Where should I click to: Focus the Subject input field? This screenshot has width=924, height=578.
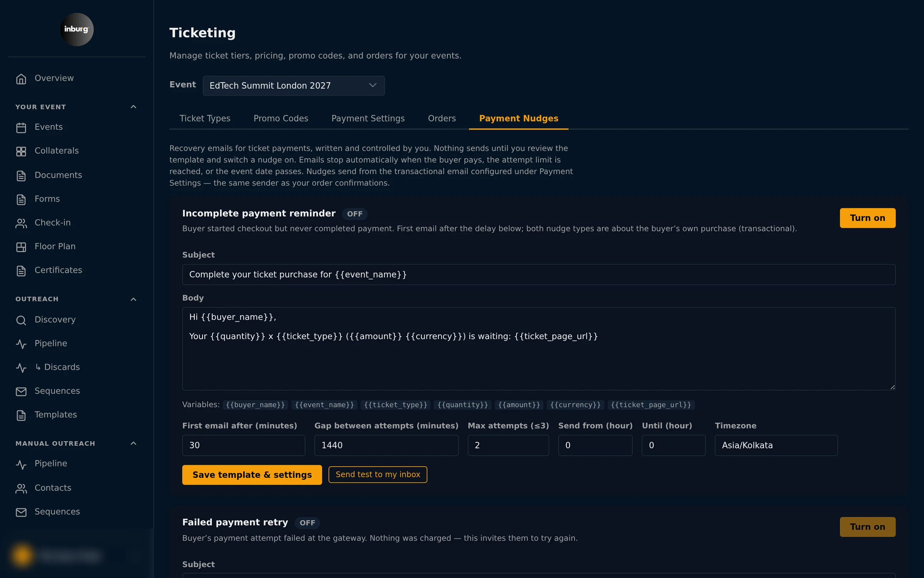pyautogui.click(x=538, y=274)
